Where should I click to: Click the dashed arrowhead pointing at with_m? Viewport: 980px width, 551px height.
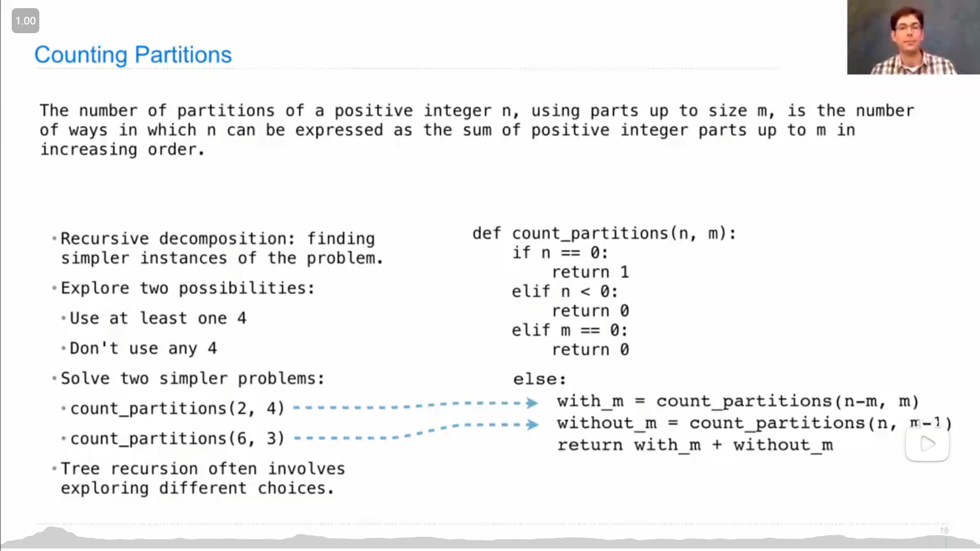pos(532,403)
